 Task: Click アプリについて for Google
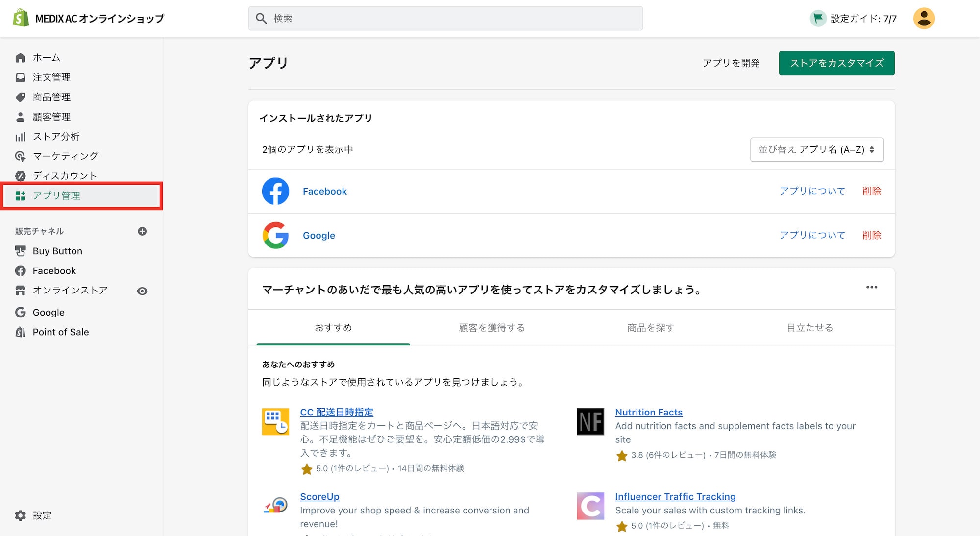tap(812, 235)
